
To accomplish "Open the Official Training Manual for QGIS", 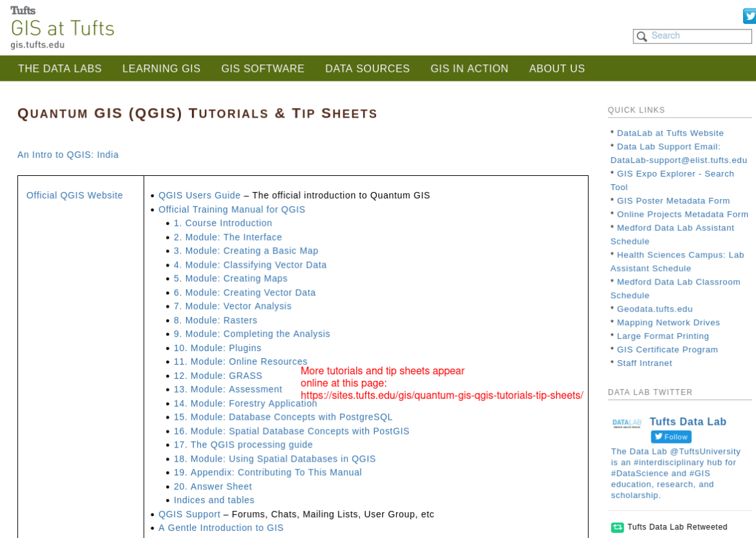I will tap(232, 209).
